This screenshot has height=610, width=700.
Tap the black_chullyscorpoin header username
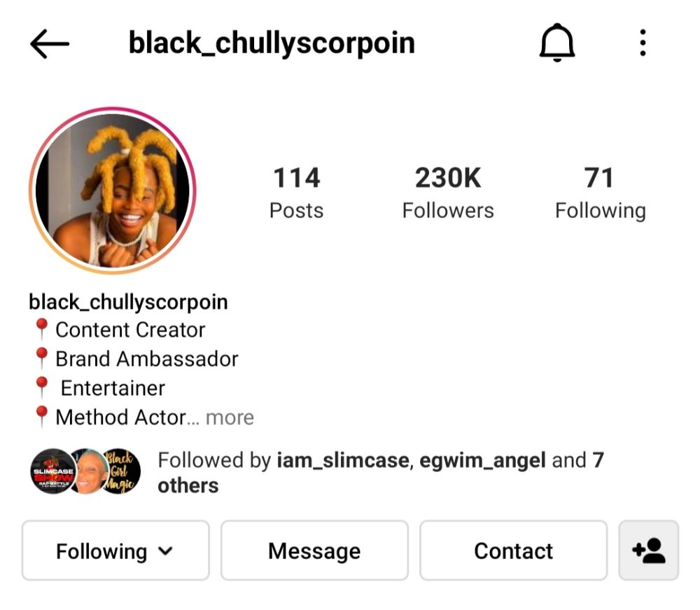[272, 43]
